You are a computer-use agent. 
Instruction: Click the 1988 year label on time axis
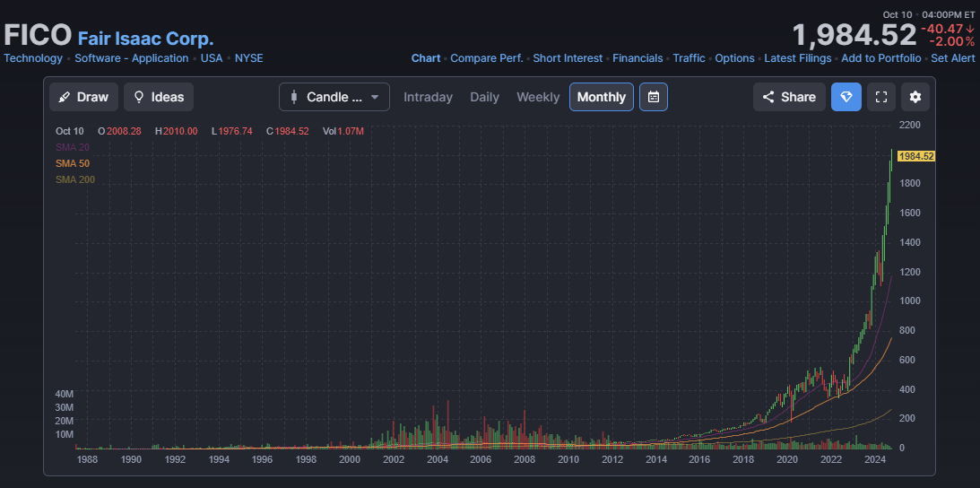click(87, 460)
